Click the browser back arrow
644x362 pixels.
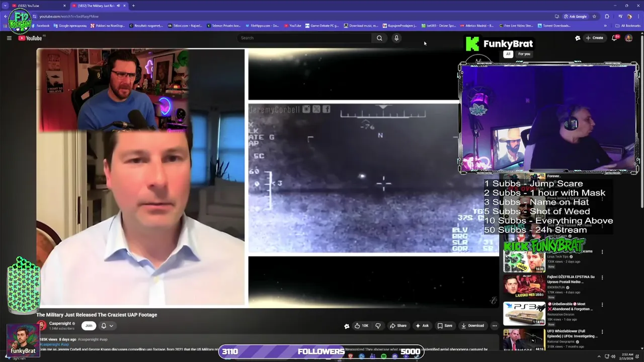[x=6, y=16]
